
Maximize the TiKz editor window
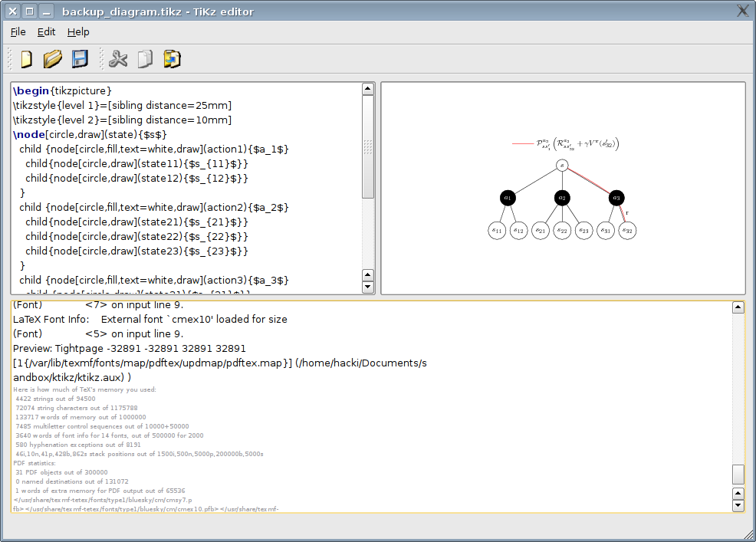(29, 11)
